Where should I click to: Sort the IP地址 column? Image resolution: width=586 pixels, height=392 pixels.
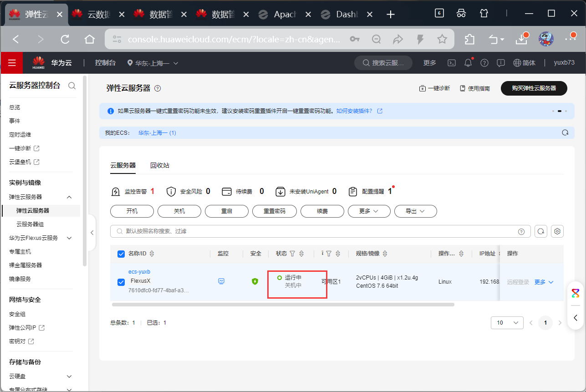coord(499,254)
